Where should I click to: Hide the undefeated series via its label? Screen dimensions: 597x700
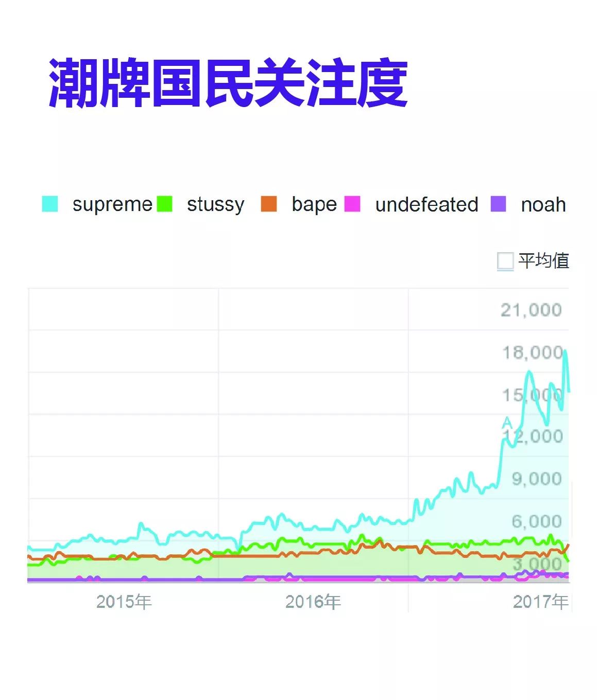[427, 204]
